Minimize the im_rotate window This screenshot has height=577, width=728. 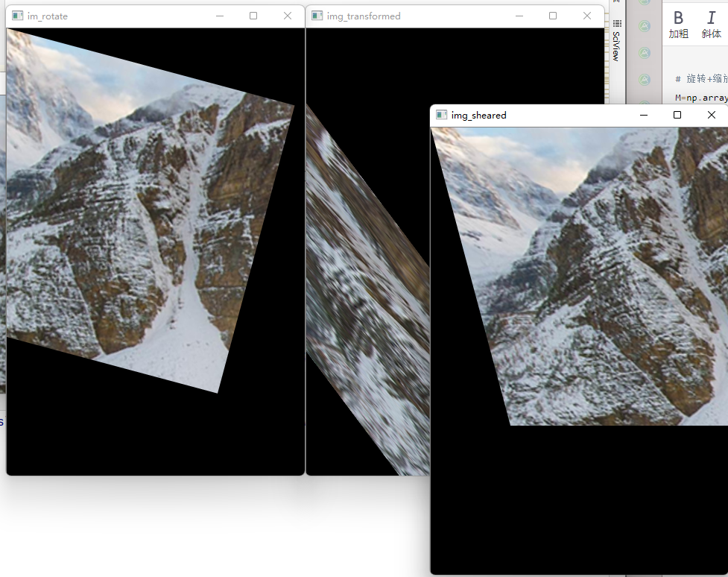pos(220,16)
